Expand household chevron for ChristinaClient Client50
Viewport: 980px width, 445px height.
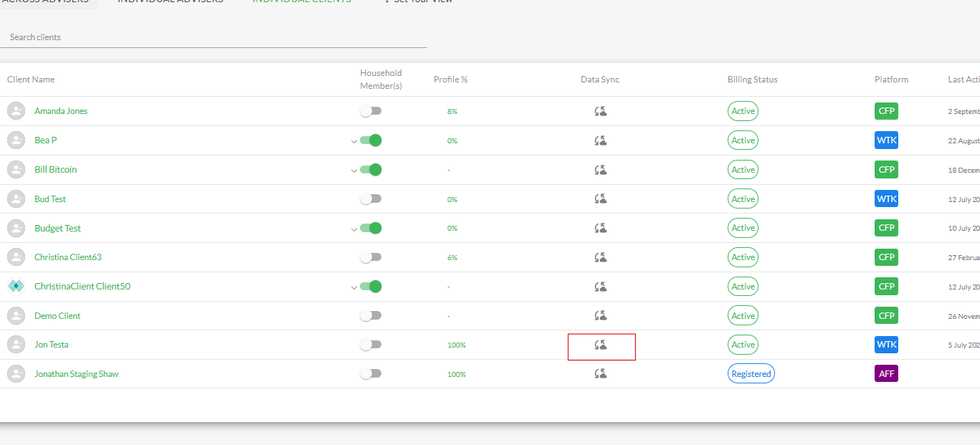[353, 287]
